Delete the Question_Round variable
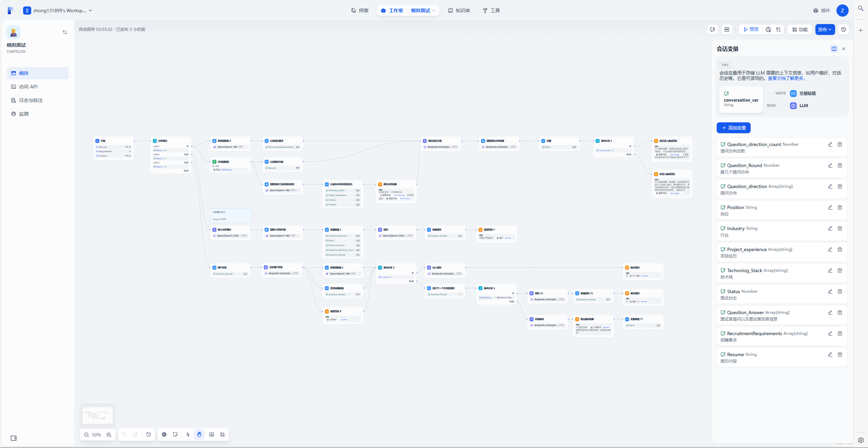The height and width of the screenshot is (448, 868). pyautogui.click(x=840, y=165)
